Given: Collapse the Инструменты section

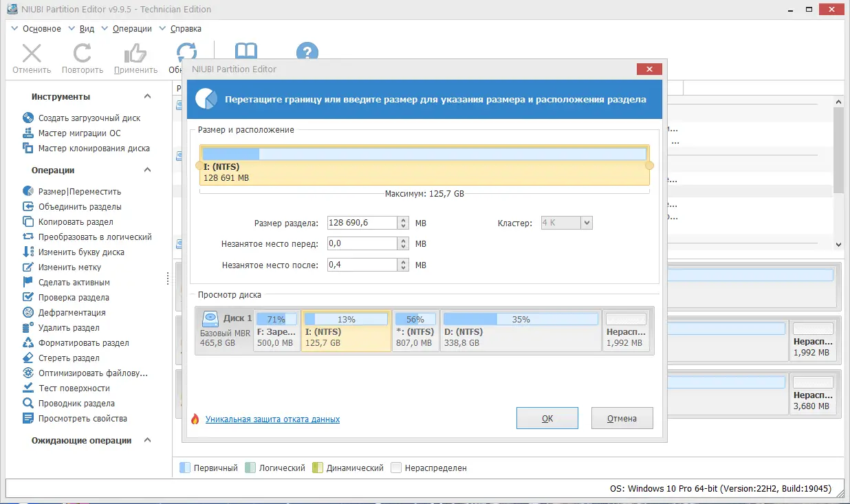Looking at the screenshot, I should click(x=147, y=97).
